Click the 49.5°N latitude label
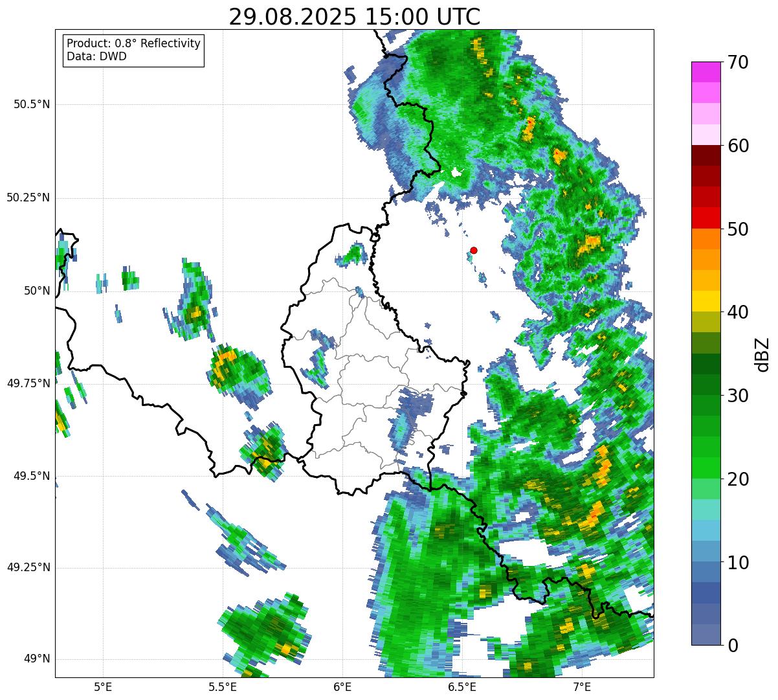 click(32, 476)
